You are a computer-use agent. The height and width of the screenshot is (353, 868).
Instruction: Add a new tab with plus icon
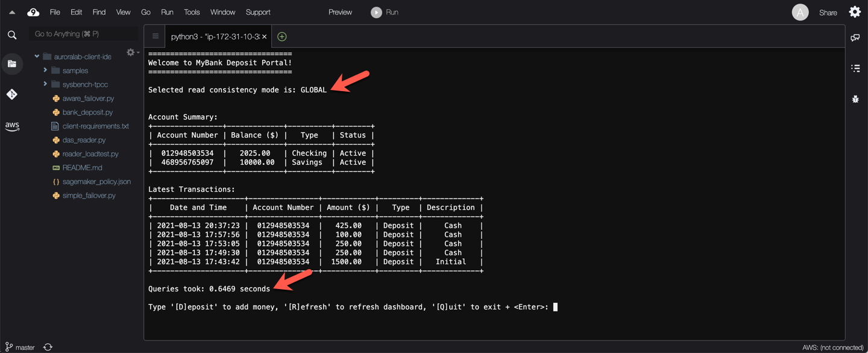pyautogui.click(x=281, y=37)
